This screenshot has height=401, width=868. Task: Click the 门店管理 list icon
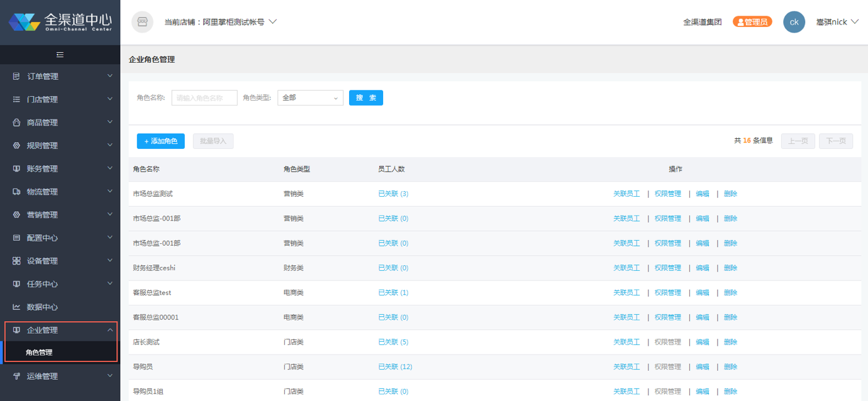pyautogui.click(x=17, y=99)
